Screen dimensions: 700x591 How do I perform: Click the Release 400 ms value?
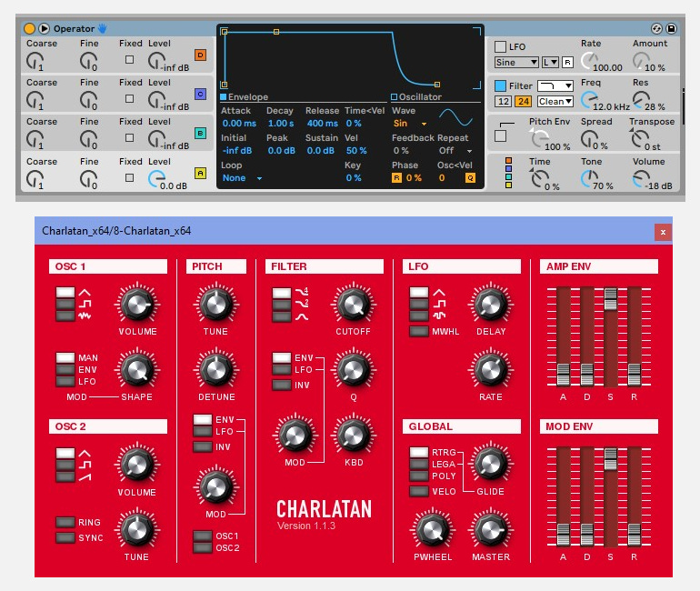323,124
